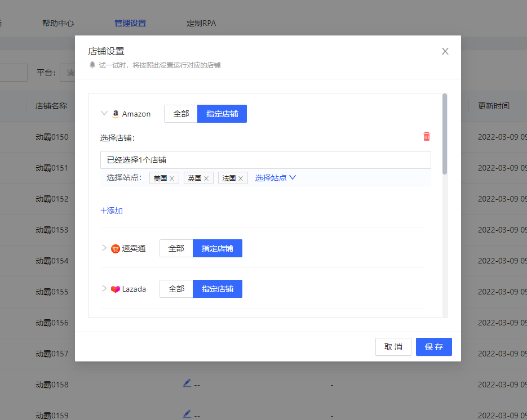
Task: Click the 动霸0155 row name
Action: point(52,292)
